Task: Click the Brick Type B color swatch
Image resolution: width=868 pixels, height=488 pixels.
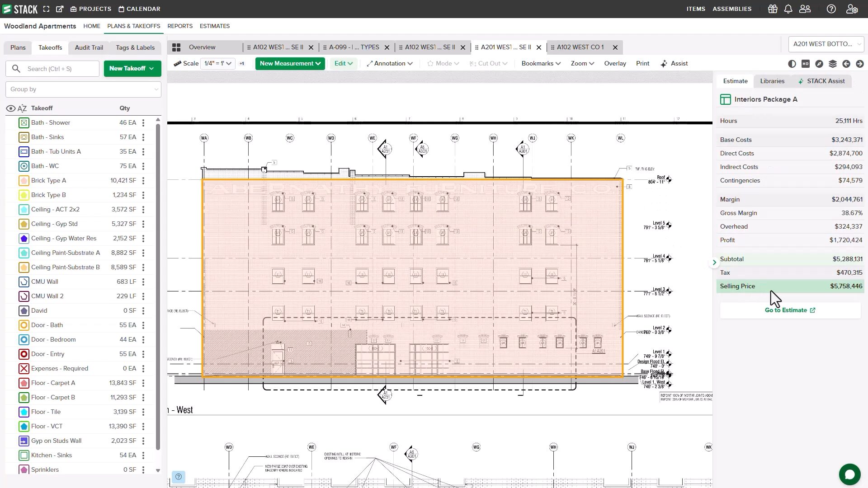Action: pyautogui.click(x=24, y=195)
